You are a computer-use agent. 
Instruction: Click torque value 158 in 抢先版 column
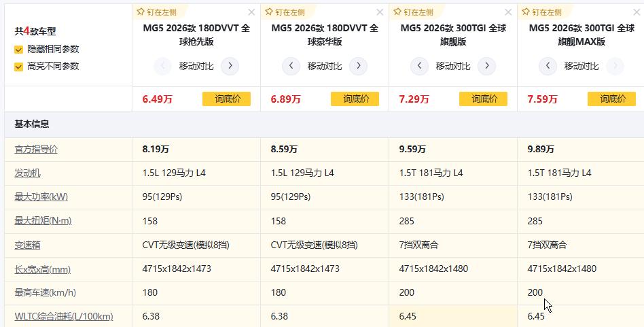point(150,221)
